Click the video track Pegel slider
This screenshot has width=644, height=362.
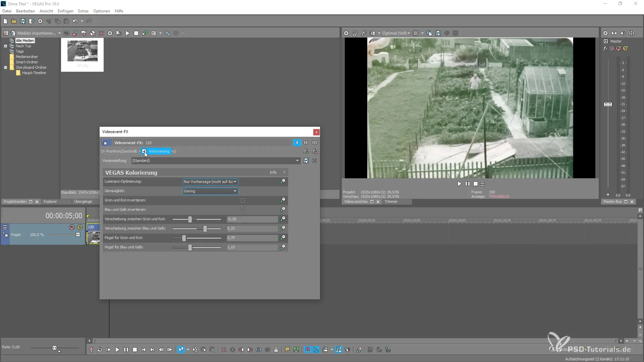point(65,235)
